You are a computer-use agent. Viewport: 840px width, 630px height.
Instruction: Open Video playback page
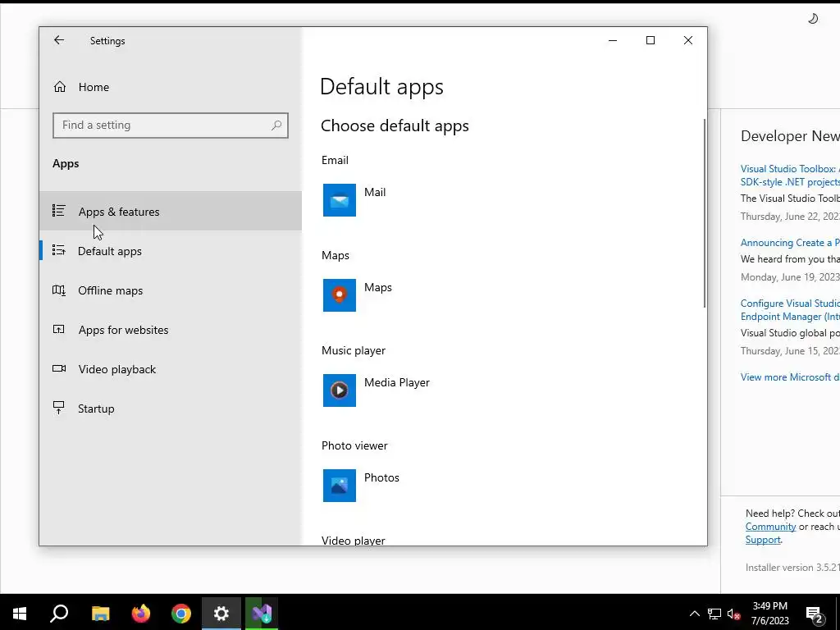(171, 369)
